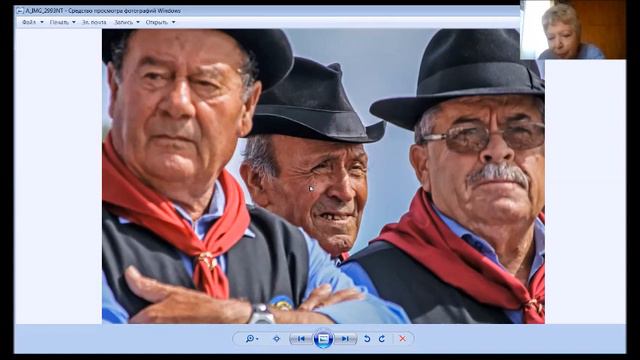Screen dimensions: 640x360
Task: Expand the Запись dropdown arrow
Action: 138,22
